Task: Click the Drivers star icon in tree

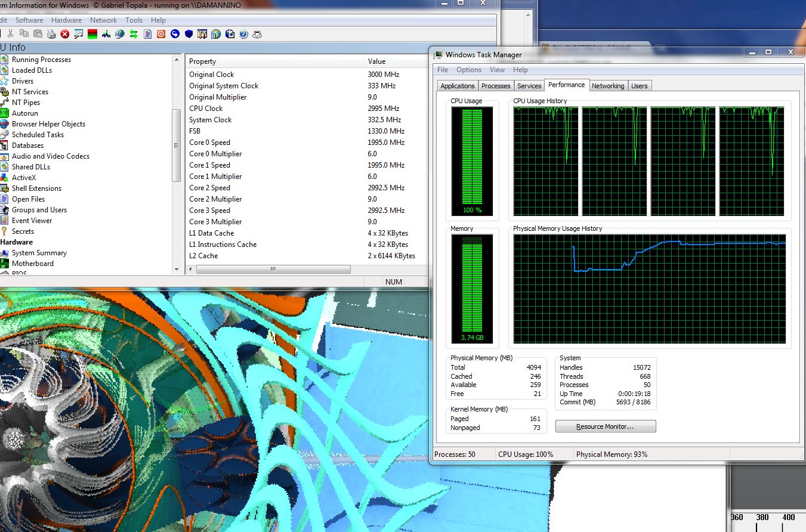Action: pos(4,81)
